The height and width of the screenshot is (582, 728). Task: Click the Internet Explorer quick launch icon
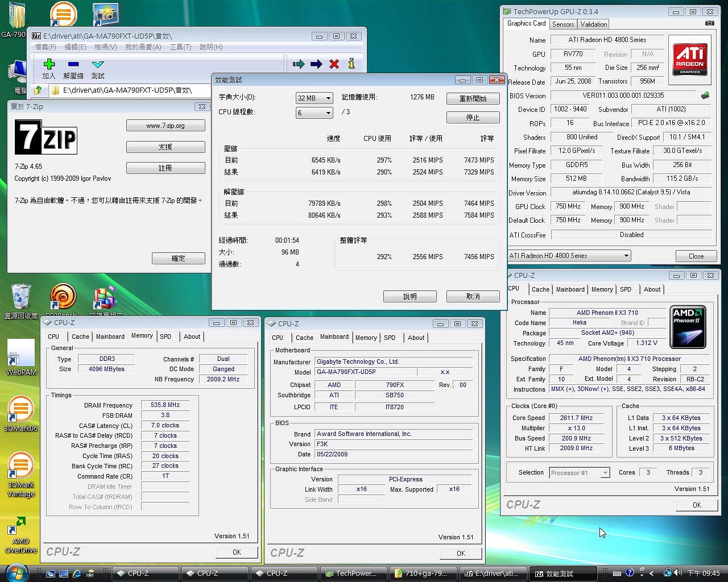(x=77, y=573)
